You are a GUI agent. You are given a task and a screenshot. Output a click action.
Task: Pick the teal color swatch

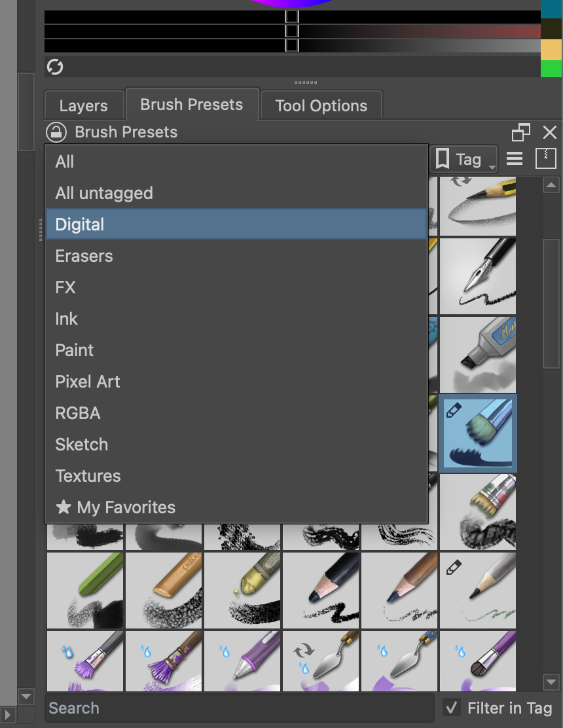551,9
